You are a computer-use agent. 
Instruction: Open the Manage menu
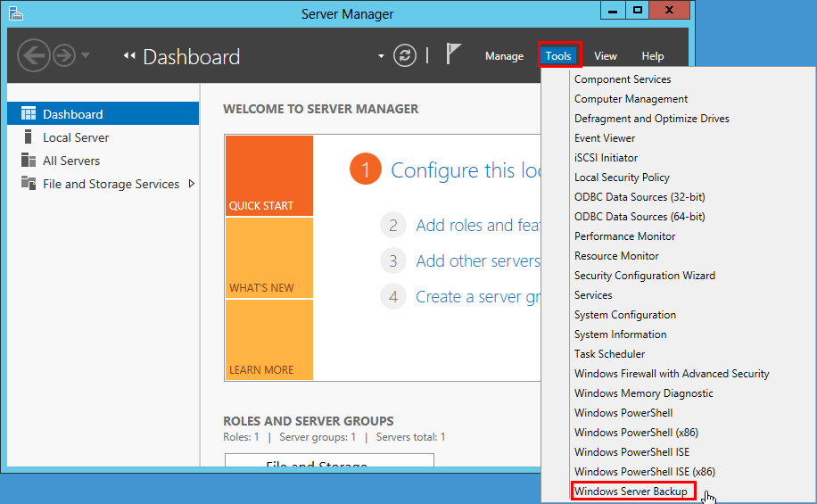point(504,56)
